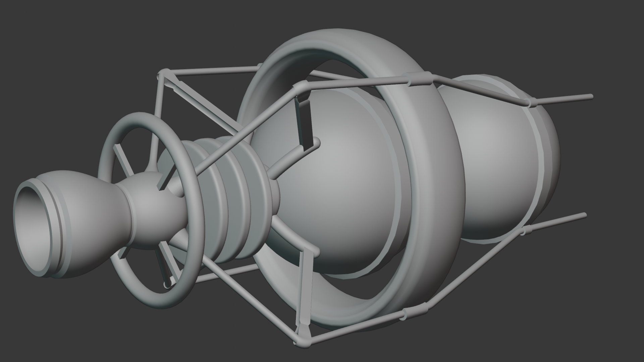Image resolution: width=644 pixels, height=362 pixels.
Task: Click the bottom frame corner joint
Action: [x=304, y=341]
